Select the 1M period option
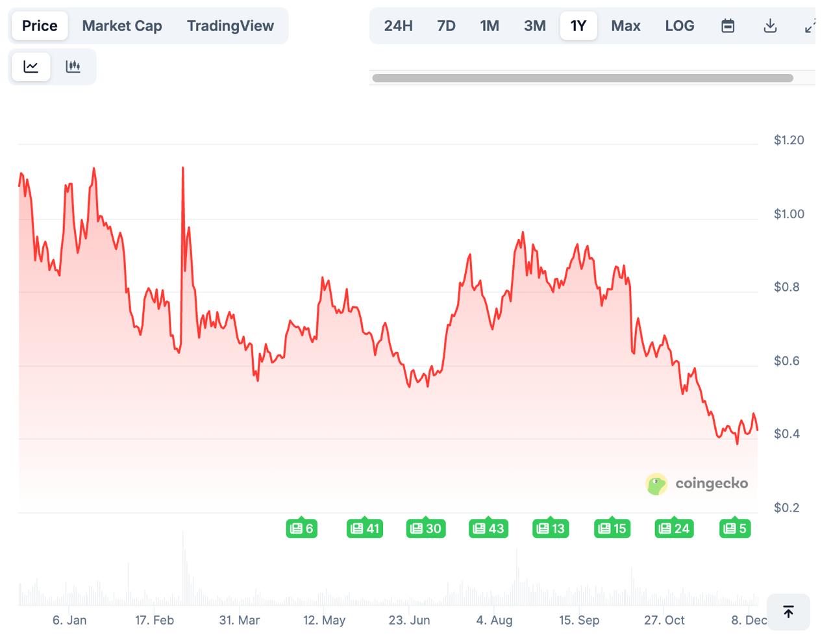 [490, 26]
